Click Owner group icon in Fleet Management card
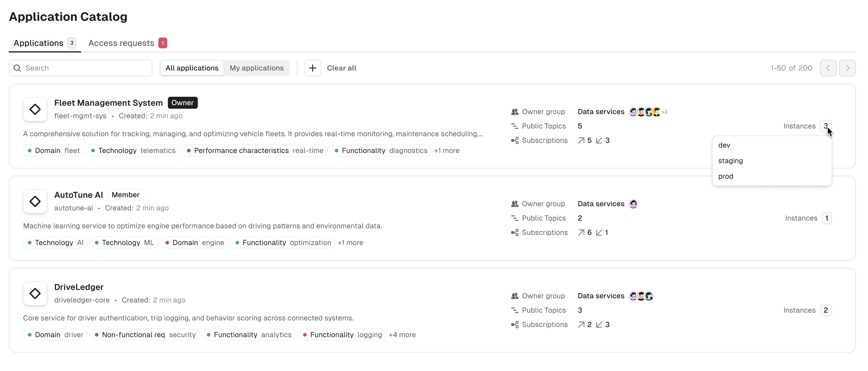The width and height of the screenshot is (868, 371). click(x=515, y=112)
